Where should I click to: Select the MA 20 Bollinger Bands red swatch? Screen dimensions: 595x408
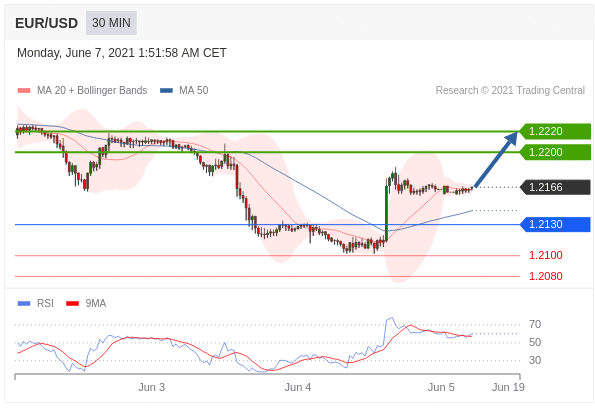coord(24,91)
